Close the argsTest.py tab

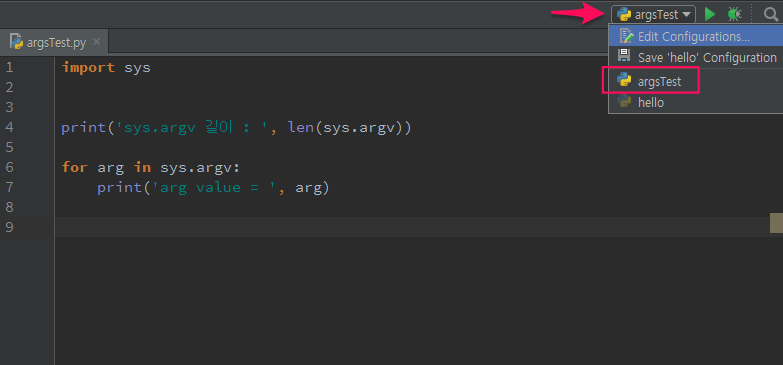tap(97, 41)
